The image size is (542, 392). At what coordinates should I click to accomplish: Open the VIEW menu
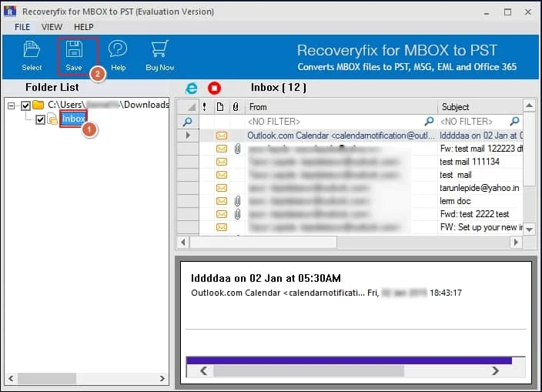[x=52, y=27]
